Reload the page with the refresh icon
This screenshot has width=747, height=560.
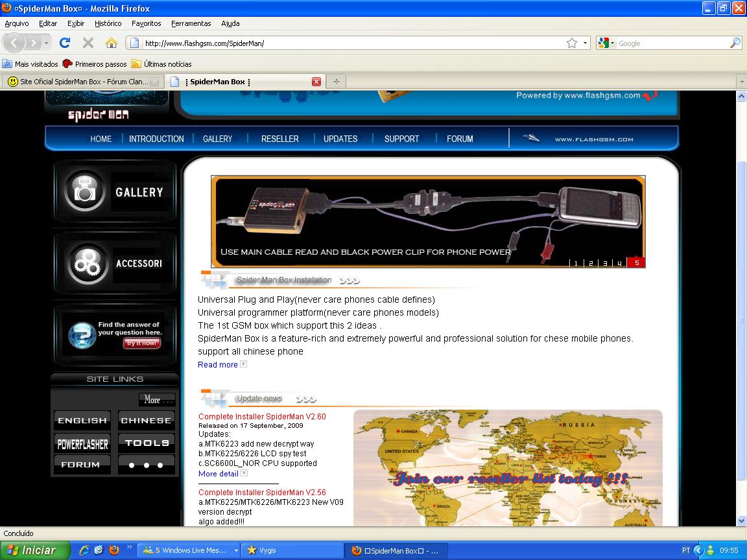coord(65,43)
